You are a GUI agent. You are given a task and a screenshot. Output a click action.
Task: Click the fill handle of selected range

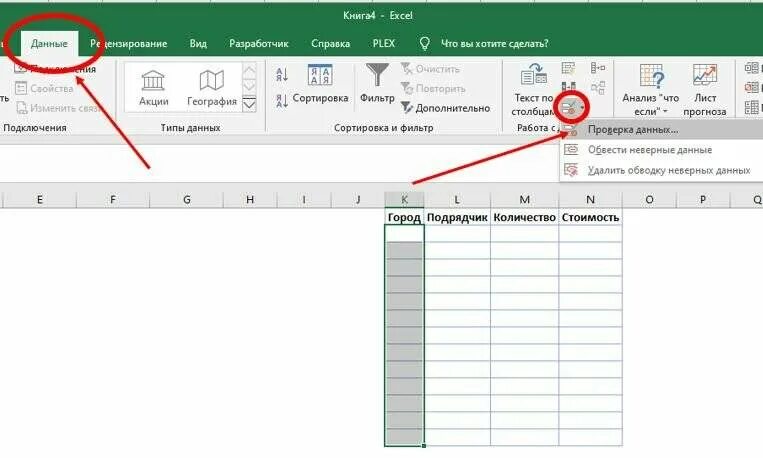click(x=424, y=445)
